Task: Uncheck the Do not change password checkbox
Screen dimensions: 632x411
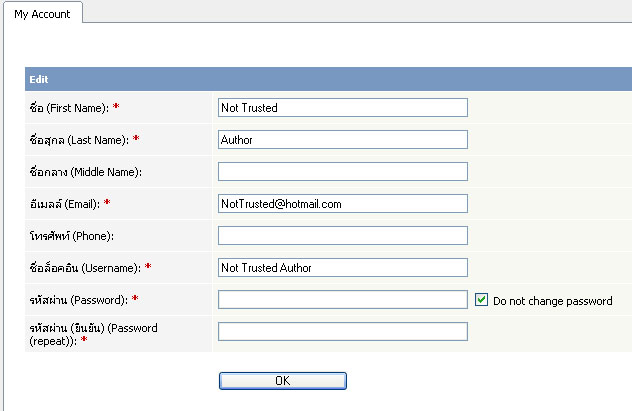Action: (481, 300)
